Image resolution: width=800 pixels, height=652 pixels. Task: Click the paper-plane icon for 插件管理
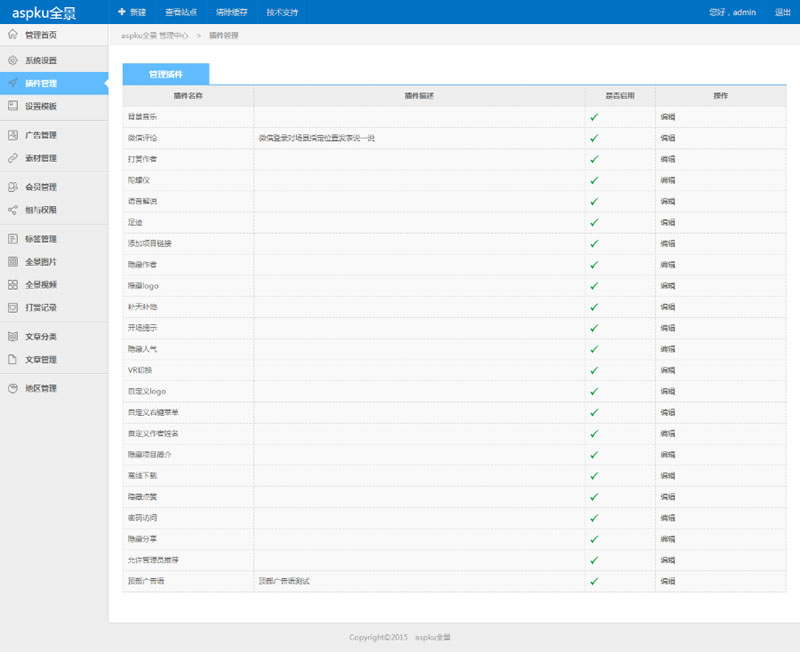point(13,83)
